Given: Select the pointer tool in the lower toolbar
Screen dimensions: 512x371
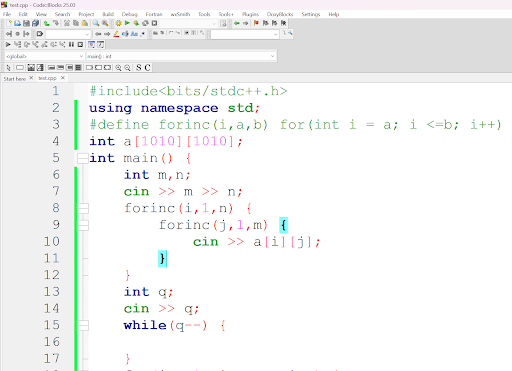Looking at the screenshot, I should (x=9, y=68).
